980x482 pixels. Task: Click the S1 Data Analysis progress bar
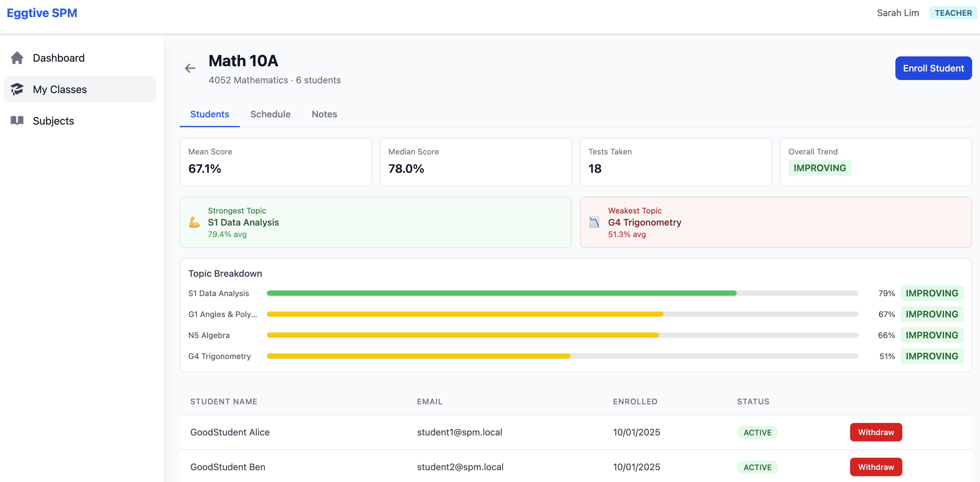(562, 293)
